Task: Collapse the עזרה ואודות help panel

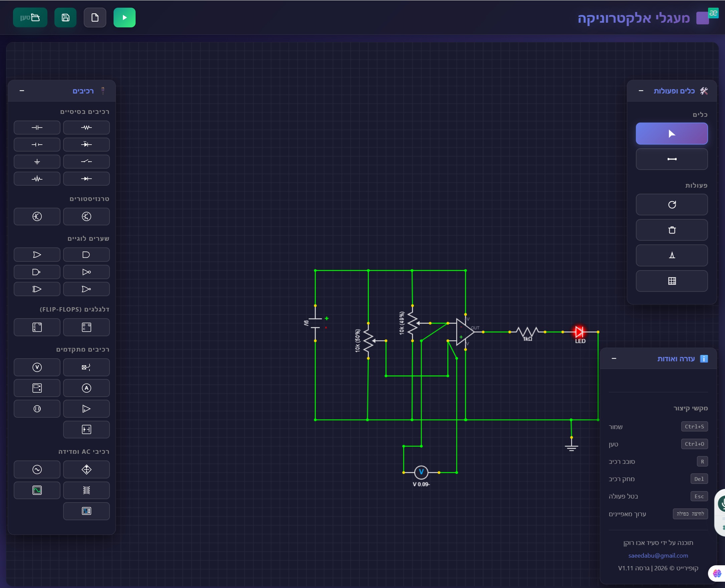Action: [613, 358]
